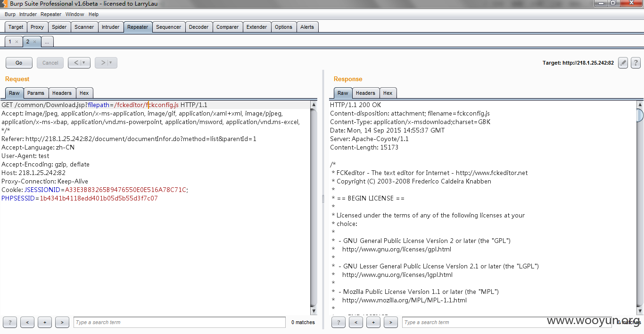The image size is (644, 334).
Task: Click request pane scroll-up arrow
Action: click(314, 104)
